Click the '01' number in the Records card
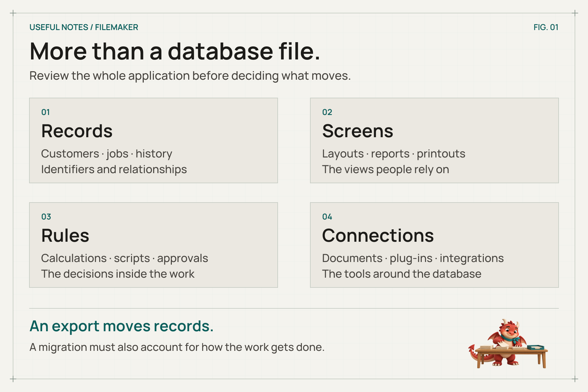Screen dimensions: 588x392 pyautogui.click(x=45, y=112)
